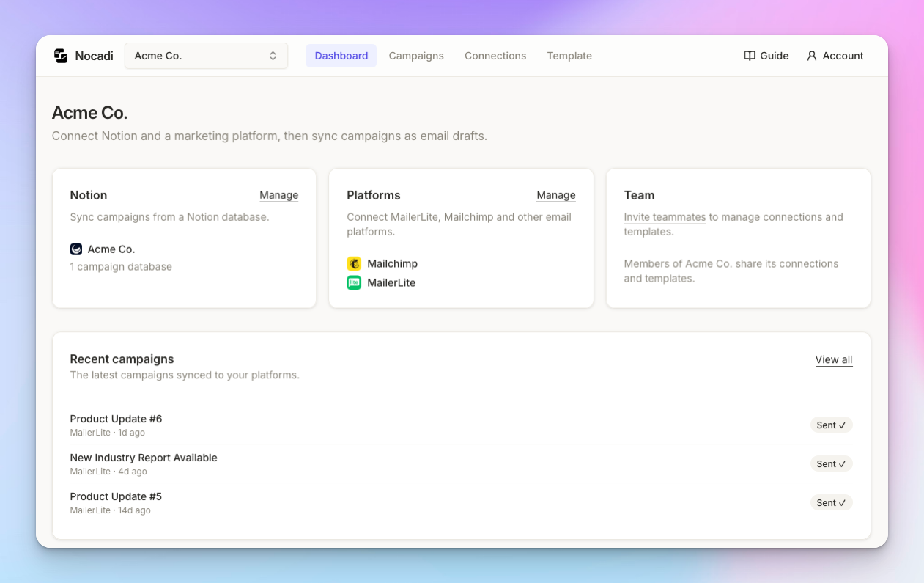This screenshot has height=583, width=924.
Task: Click the Nocadi brand name
Action: coord(94,56)
